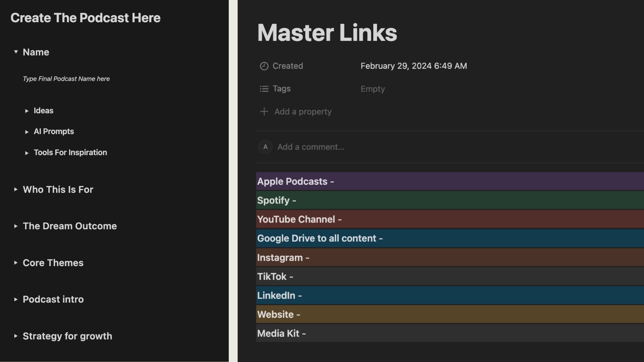Expand the Who This Is For section
644x362 pixels.
tap(16, 189)
